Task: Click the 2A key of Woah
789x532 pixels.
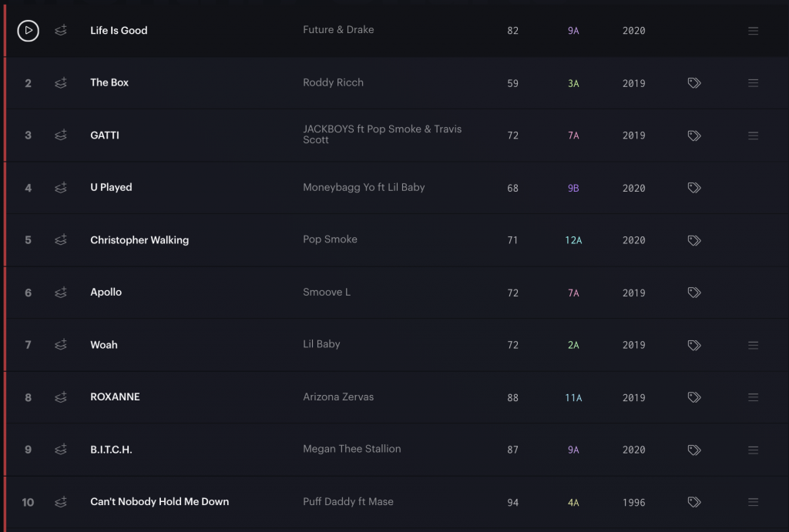Action: (573, 345)
